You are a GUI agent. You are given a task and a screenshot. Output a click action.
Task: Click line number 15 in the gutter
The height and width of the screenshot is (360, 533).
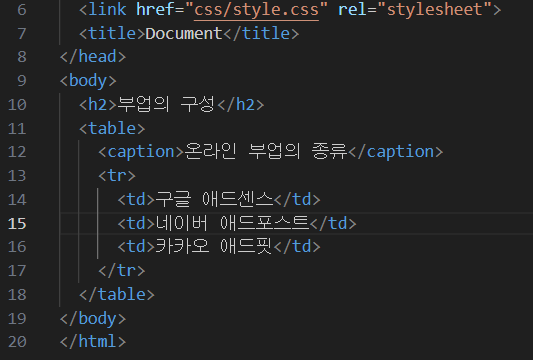click(x=17, y=223)
